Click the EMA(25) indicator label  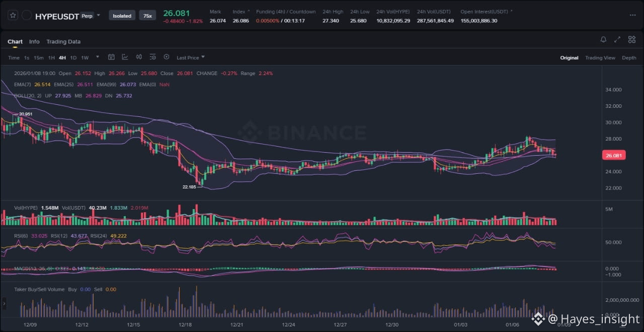point(63,85)
